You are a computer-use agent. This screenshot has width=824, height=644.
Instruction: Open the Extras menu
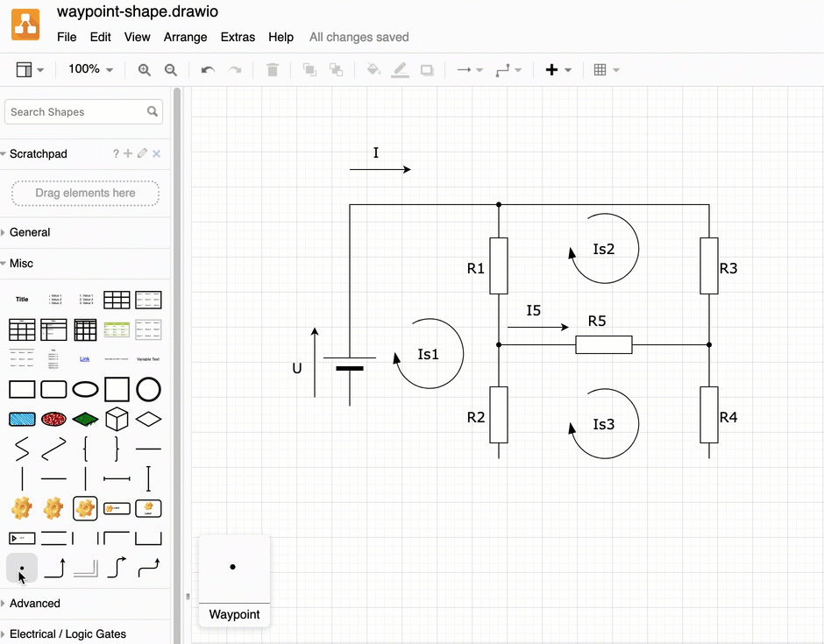click(238, 37)
